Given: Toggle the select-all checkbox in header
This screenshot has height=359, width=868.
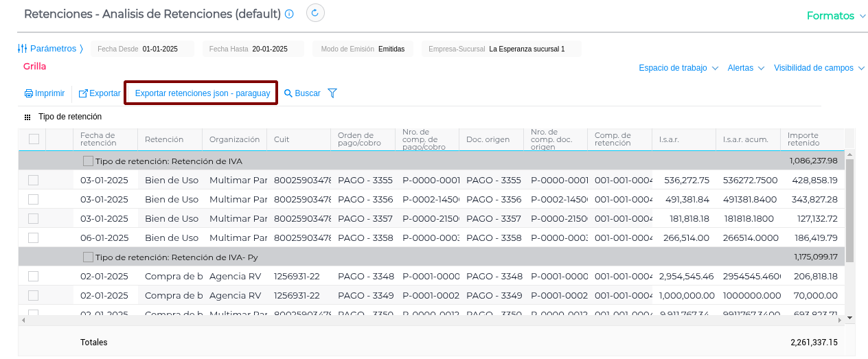Looking at the screenshot, I should click(x=34, y=139).
